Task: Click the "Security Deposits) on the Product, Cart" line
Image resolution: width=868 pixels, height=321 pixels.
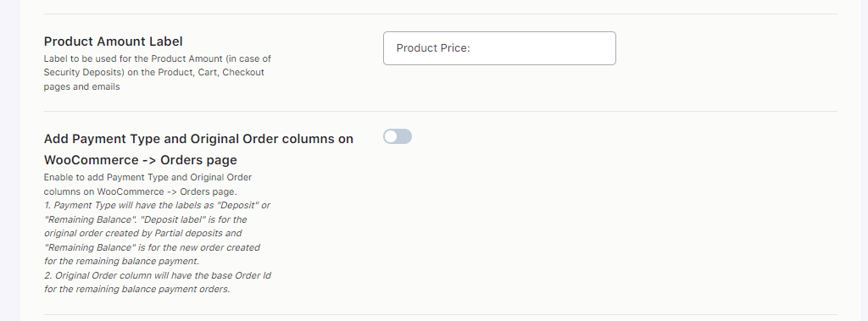Action: click(154, 73)
